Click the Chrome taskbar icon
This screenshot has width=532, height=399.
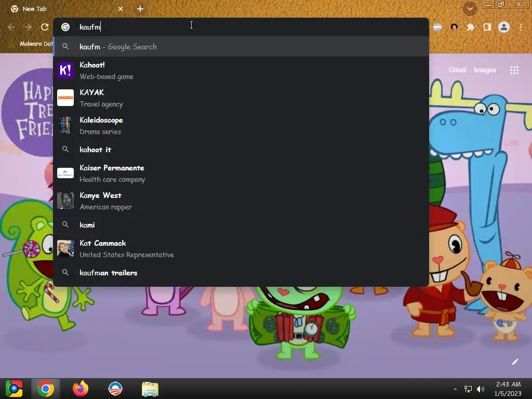(x=46, y=389)
